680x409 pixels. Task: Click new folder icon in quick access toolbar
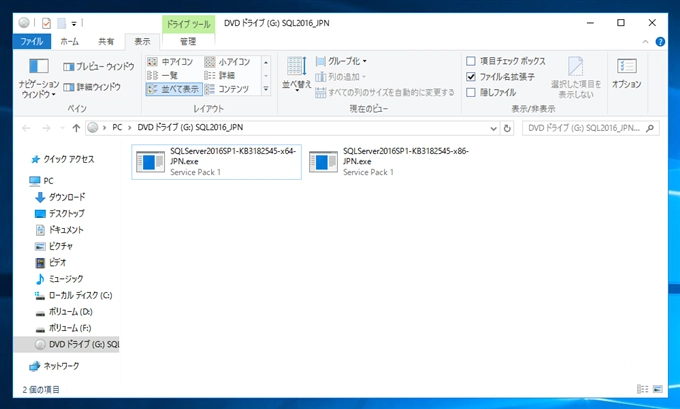62,23
